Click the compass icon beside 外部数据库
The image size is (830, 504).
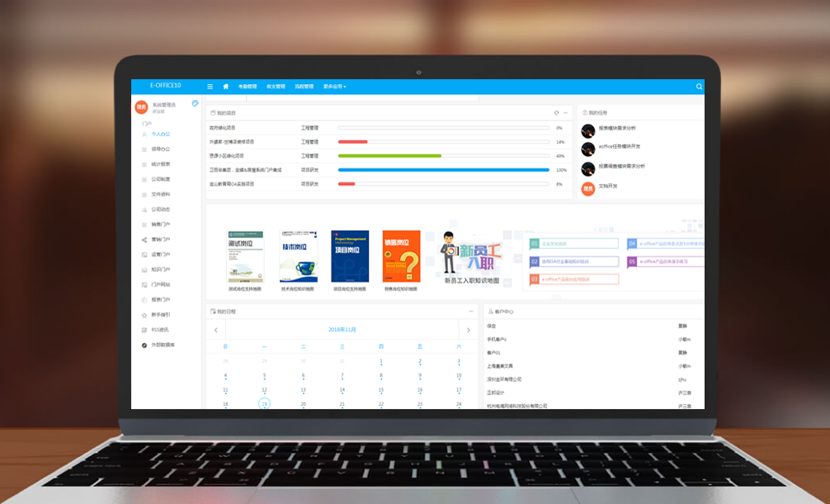[x=144, y=345]
